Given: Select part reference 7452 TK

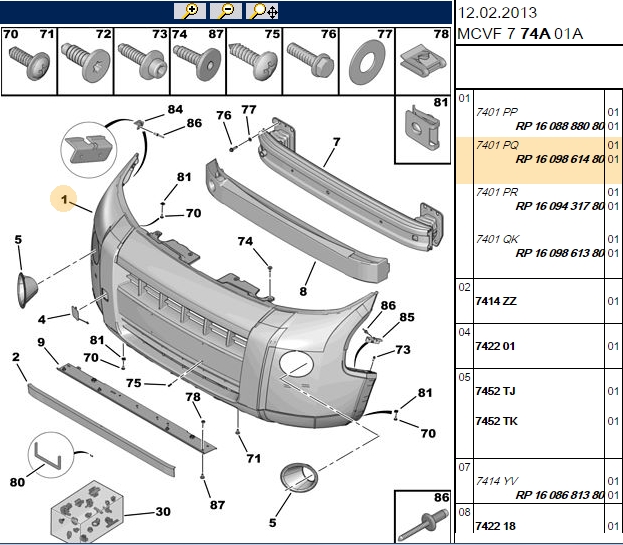Looking at the screenshot, I should (x=496, y=421).
